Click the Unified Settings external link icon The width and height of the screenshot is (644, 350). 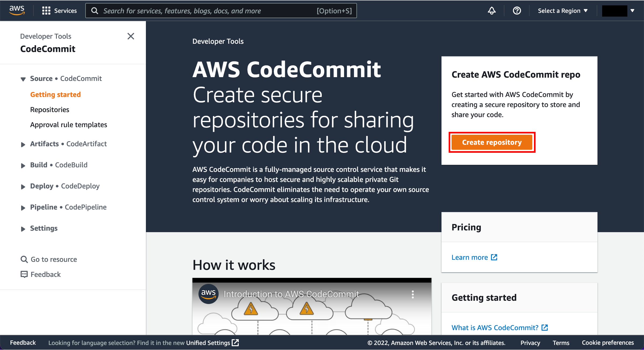(235, 343)
